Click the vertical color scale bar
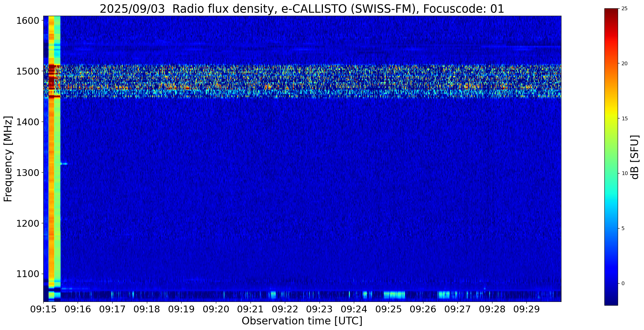This screenshot has width=644, height=330. coord(611,157)
